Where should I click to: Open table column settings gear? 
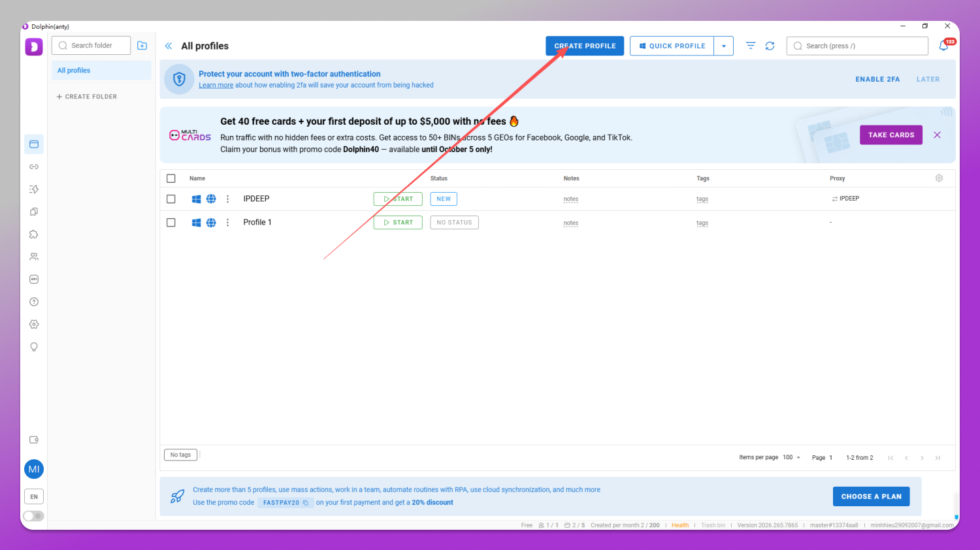(x=939, y=178)
